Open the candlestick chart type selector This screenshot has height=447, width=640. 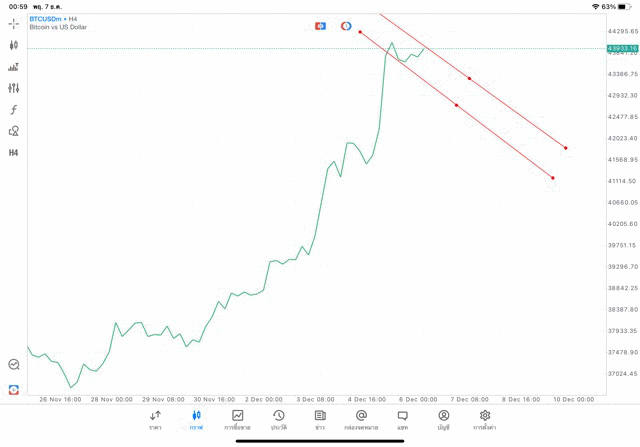(x=14, y=45)
